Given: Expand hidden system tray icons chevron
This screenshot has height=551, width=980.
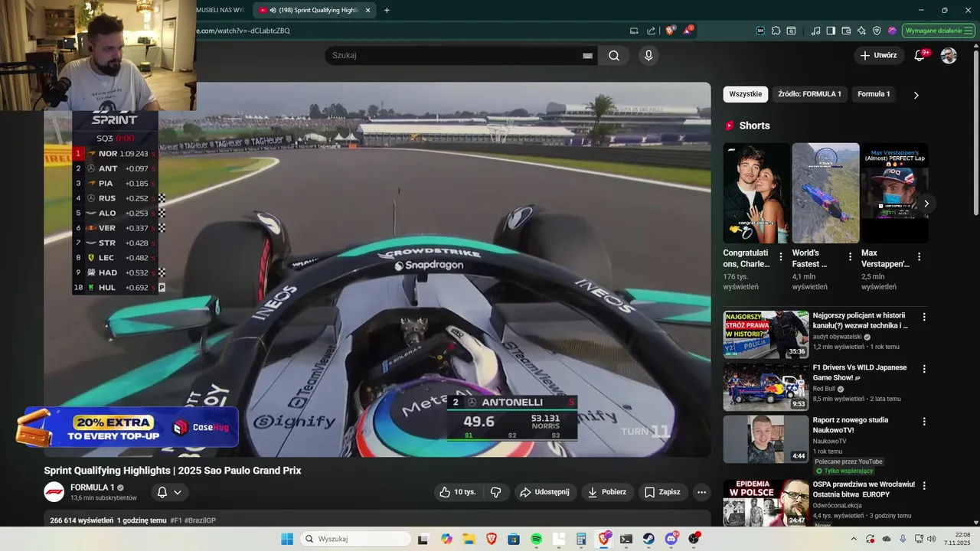Looking at the screenshot, I should coord(853,539).
